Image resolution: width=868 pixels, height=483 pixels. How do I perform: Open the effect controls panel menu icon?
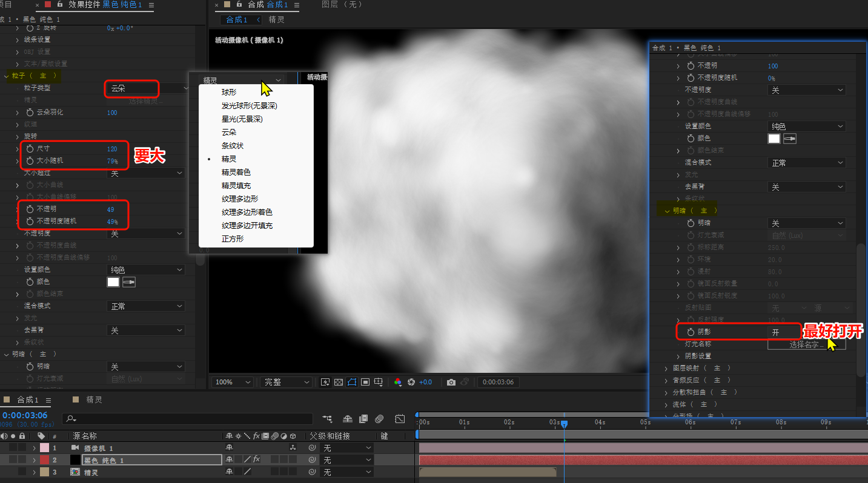[150, 5]
